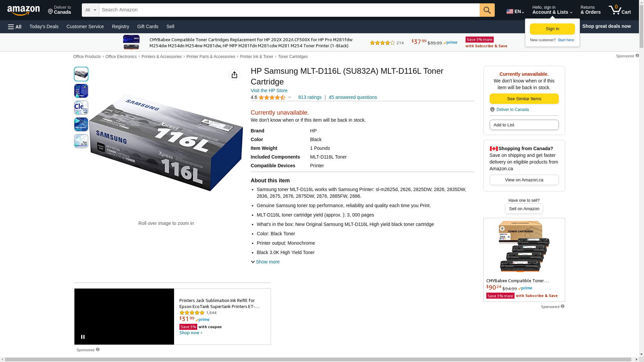Open the All hamburger menu
The image size is (644, 362).
[15, 26]
